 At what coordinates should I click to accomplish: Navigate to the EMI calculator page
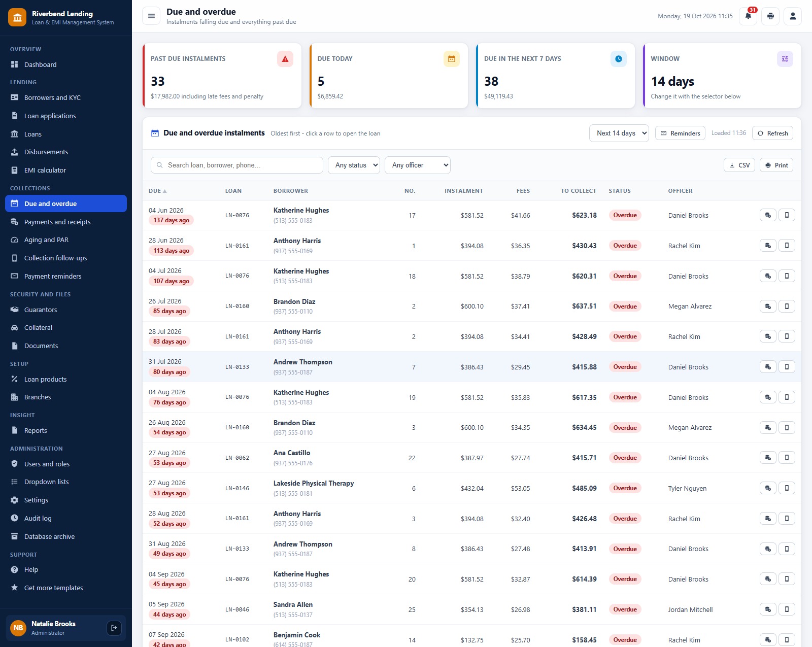tap(66, 170)
